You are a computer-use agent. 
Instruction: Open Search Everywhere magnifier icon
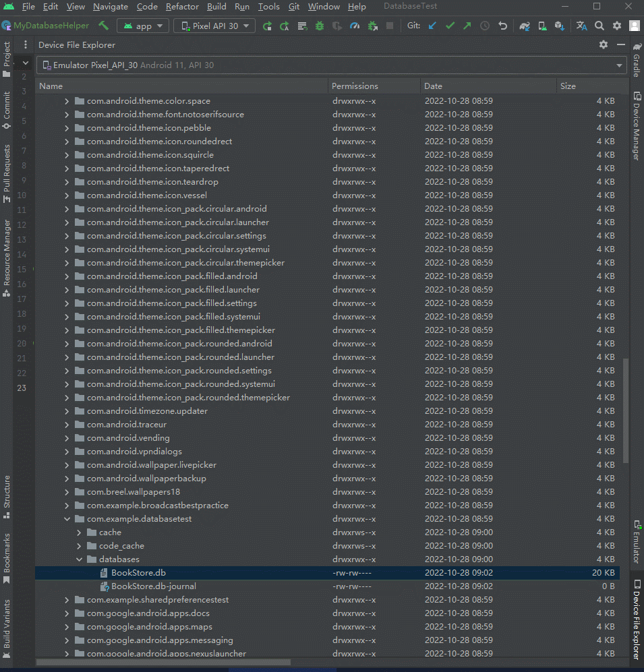click(x=599, y=26)
